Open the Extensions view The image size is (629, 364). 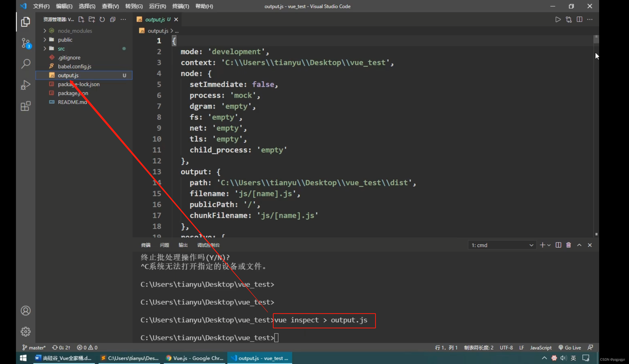(x=26, y=106)
